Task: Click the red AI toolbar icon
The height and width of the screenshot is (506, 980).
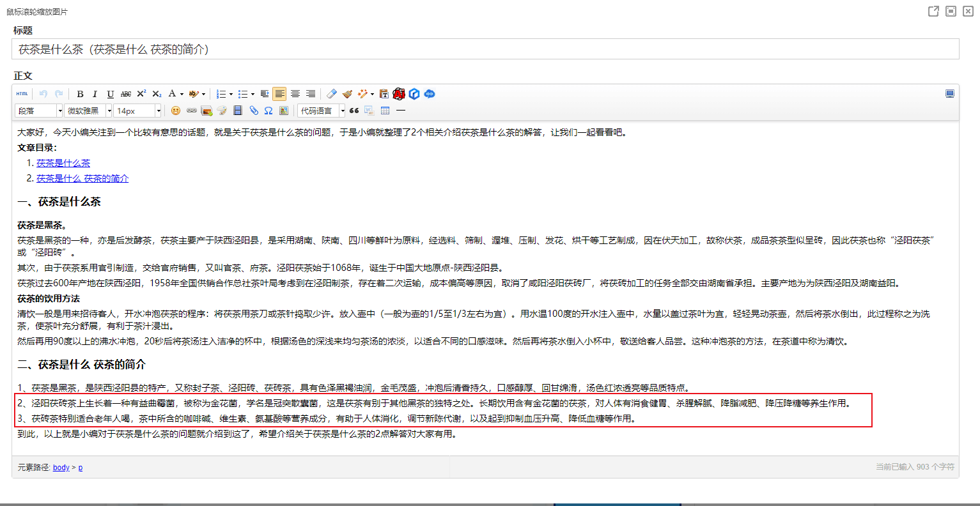Action: (x=399, y=94)
